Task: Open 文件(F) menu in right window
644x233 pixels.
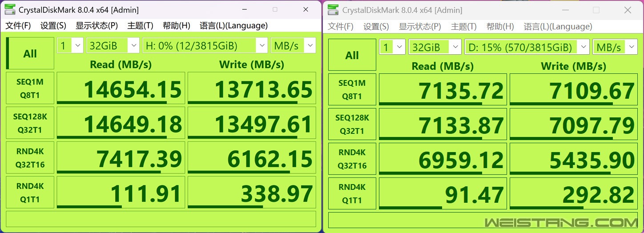Action: pyautogui.click(x=341, y=27)
